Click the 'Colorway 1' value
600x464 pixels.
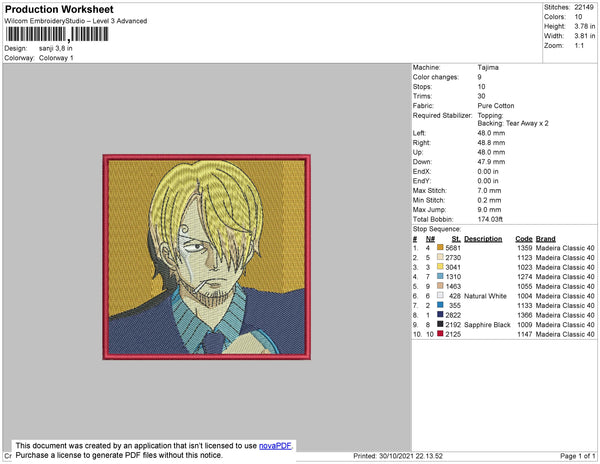pyautogui.click(x=56, y=58)
